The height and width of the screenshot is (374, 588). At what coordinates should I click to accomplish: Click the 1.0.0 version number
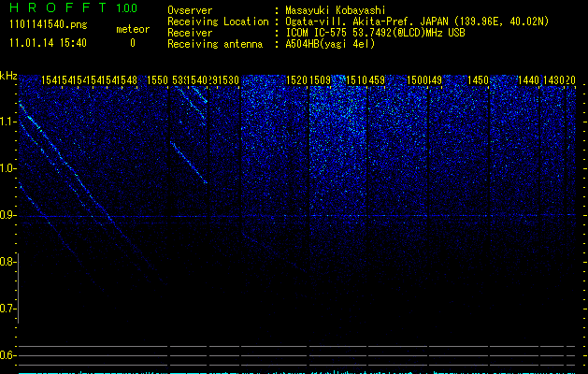127,7
